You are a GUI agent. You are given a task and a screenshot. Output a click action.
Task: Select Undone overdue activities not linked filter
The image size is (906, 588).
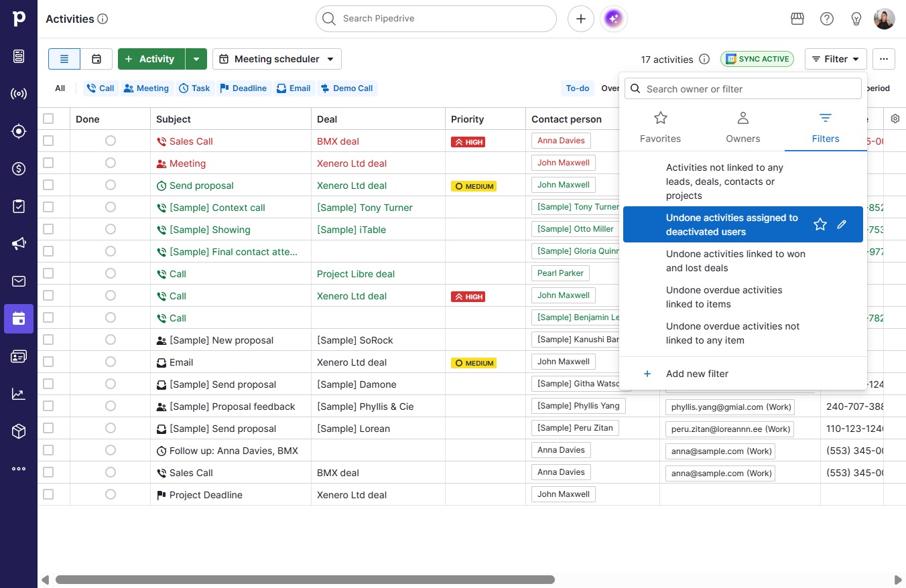[x=743, y=333]
